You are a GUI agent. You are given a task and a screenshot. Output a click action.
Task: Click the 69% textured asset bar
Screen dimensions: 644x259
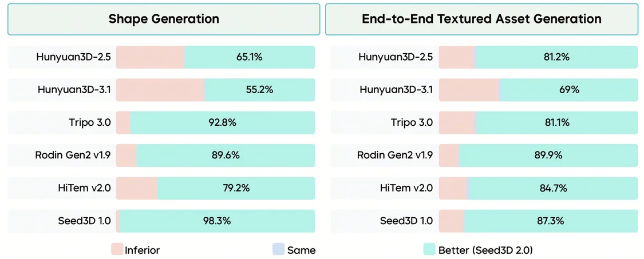tap(569, 90)
